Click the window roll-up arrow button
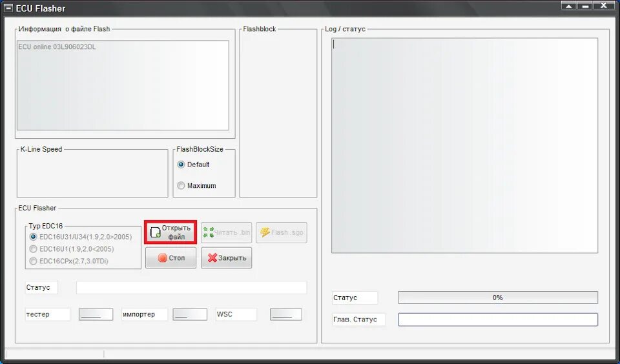The width and height of the screenshot is (620, 364). click(x=569, y=6)
